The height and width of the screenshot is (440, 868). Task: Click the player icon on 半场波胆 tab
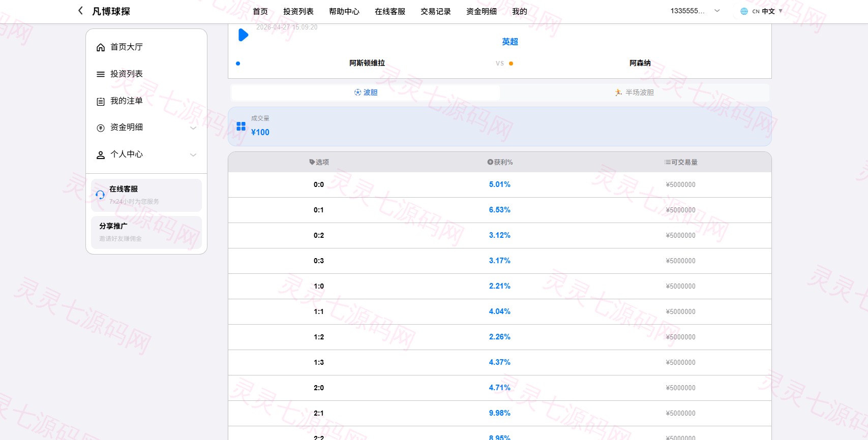[618, 92]
